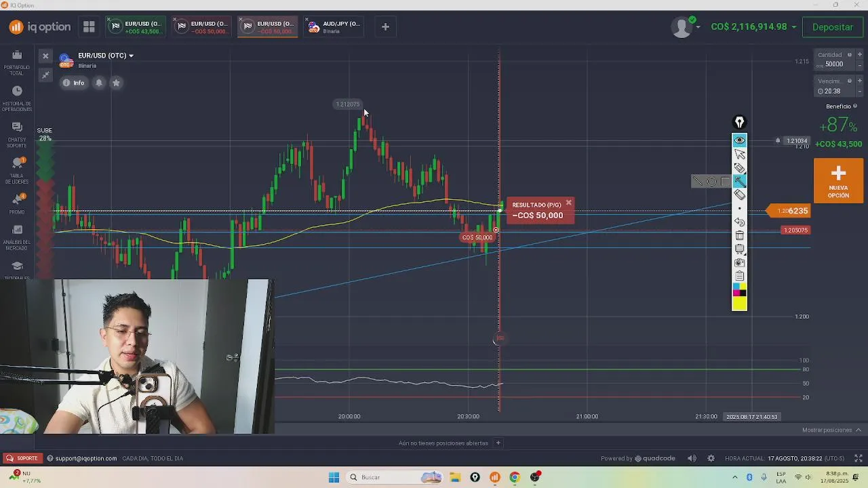Open the grid layout selector icon
868x488 pixels.
[89, 26]
